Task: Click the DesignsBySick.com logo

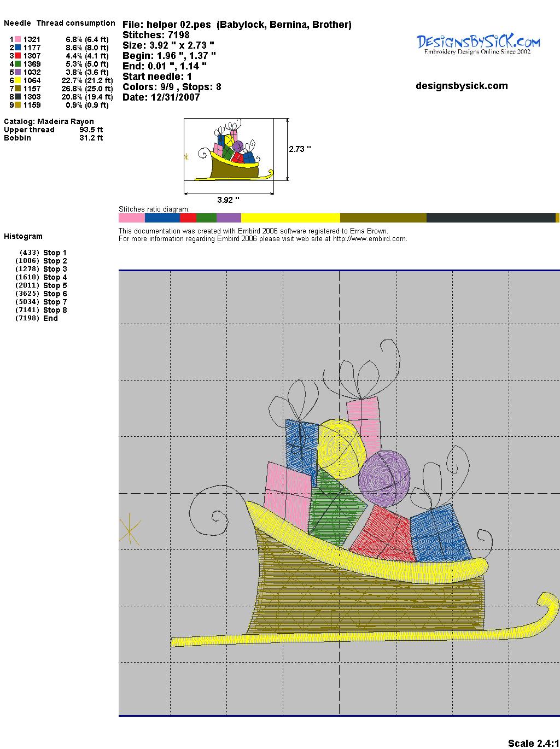Action: 478,44
